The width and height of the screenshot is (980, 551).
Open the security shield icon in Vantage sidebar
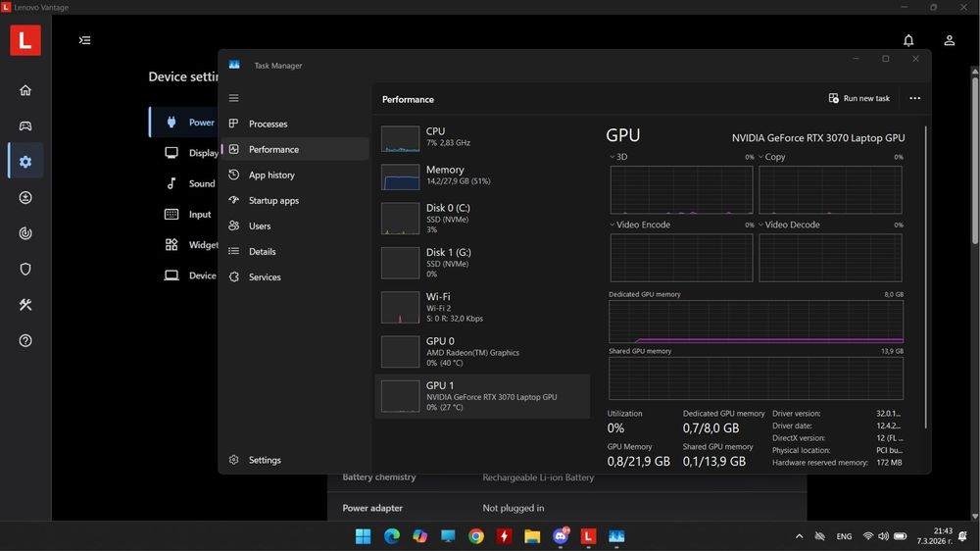[x=25, y=269]
